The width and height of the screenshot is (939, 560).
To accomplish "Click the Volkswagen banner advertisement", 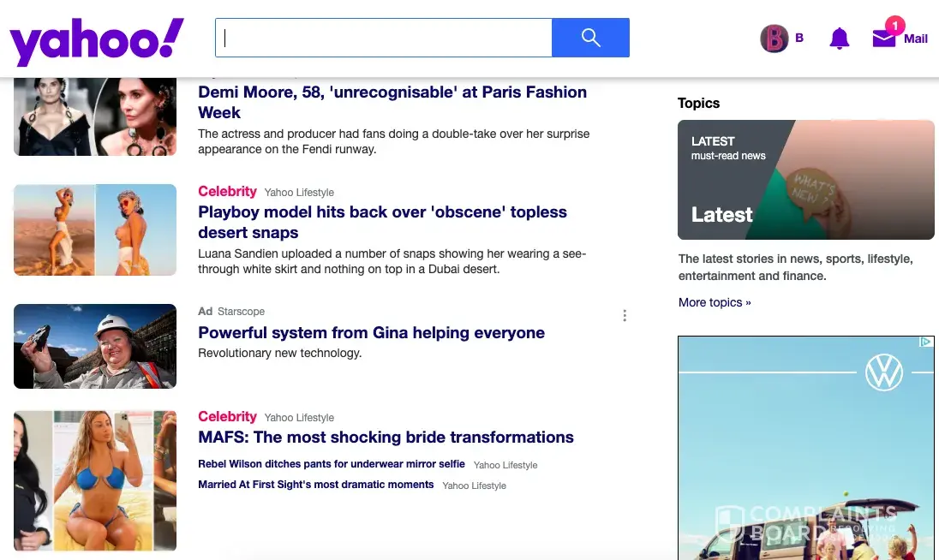I will (x=806, y=448).
